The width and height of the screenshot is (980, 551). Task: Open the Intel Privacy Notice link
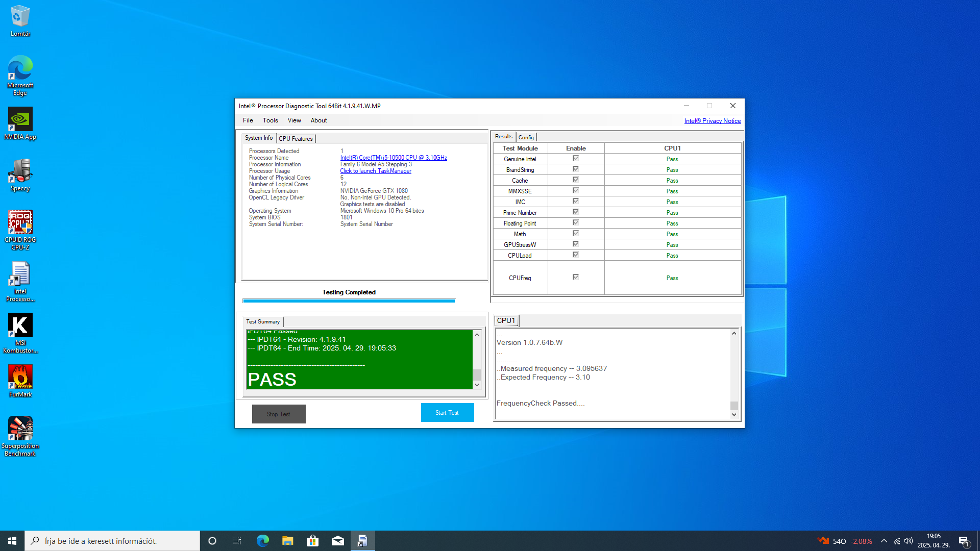click(x=713, y=121)
